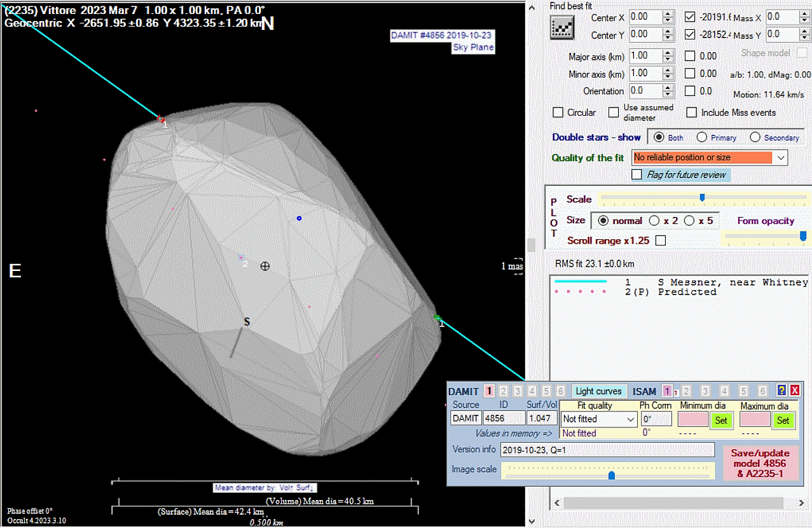Click the Light curves button
The height and width of the screenshot is (528, 812).
(x=598, y=391)
